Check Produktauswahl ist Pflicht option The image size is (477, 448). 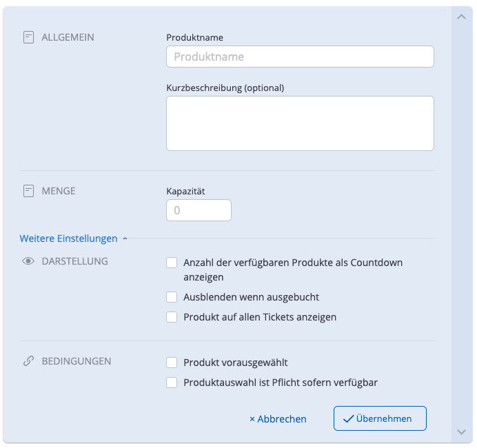pos(172,382)
